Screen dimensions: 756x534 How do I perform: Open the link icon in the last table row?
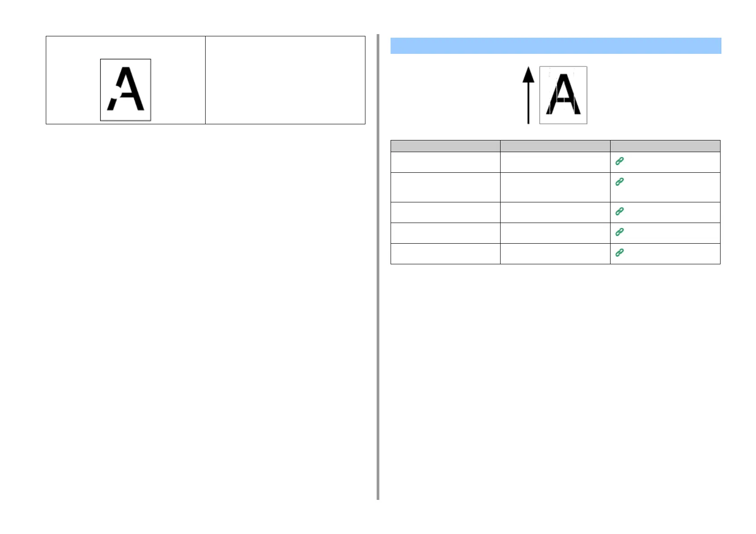pos(620,253)
